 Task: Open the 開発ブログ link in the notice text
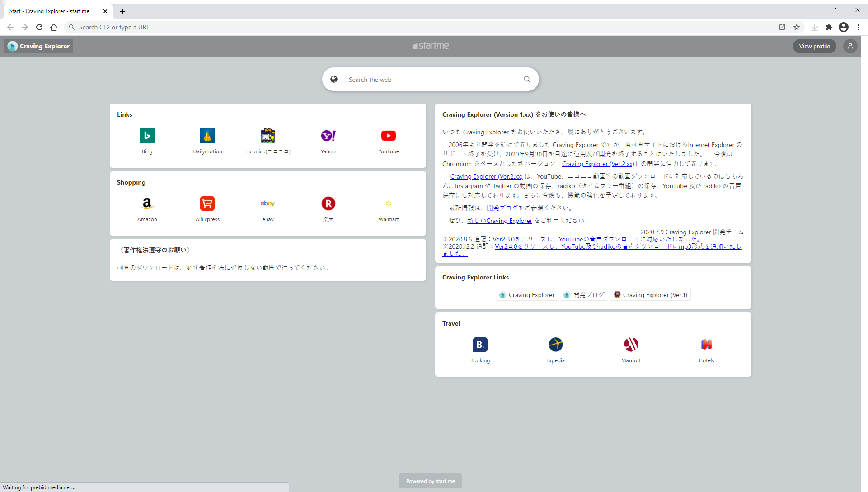click(x=502, y=208)
